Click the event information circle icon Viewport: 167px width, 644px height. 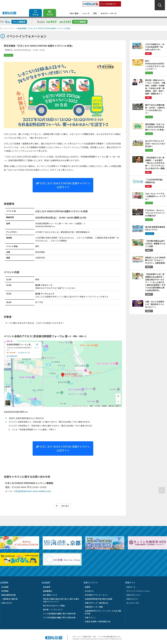point(3,36)
